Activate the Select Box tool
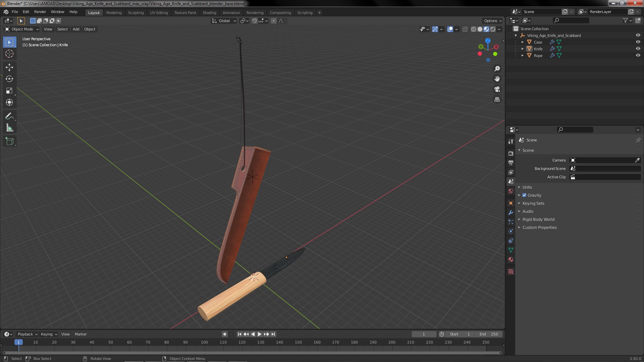 pos(9,42)
